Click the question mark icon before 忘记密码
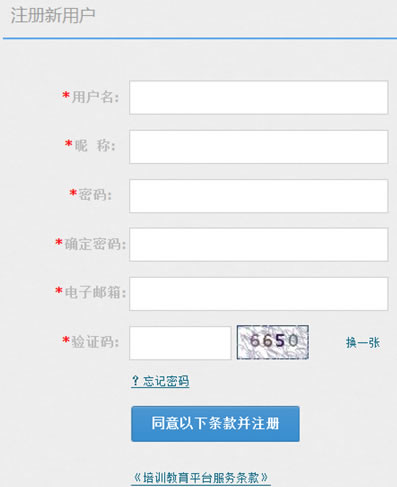Viewport: 397px width, 487px height. click(x=135, y=381)
